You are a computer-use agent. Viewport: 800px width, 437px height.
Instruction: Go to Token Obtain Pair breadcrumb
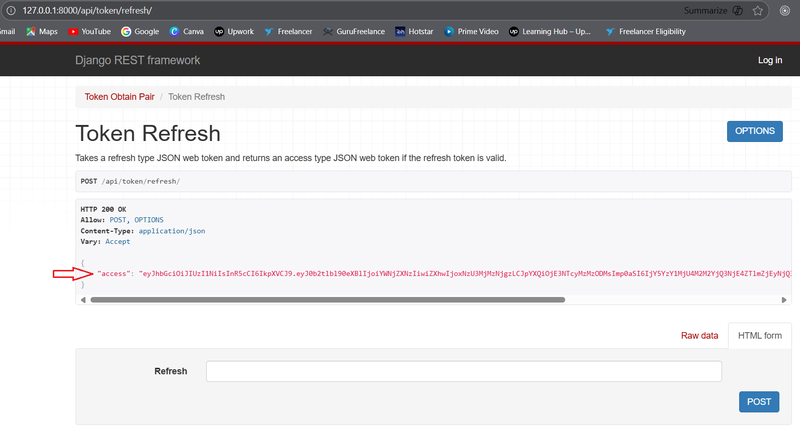point(119,97)
